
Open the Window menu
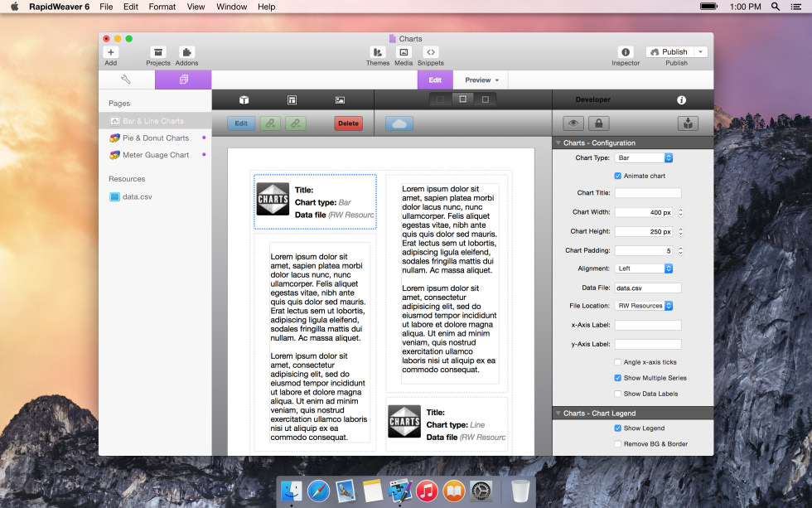pyautogui.click(x=231, y=7)
